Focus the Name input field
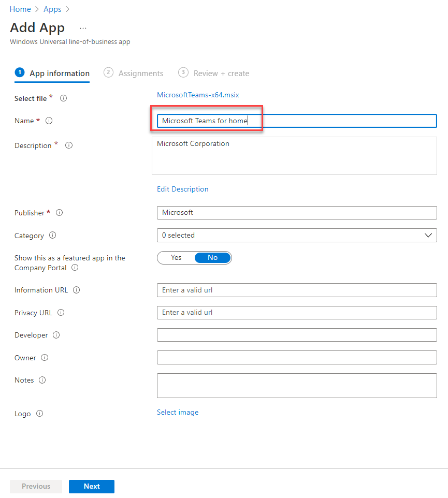 [x=297, y=121]
